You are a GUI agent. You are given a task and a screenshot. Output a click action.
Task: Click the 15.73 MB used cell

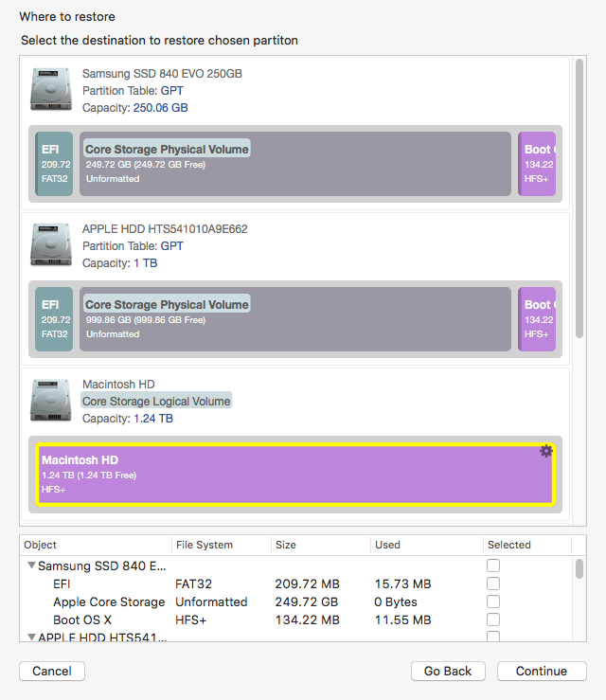[x=403, y=583]
